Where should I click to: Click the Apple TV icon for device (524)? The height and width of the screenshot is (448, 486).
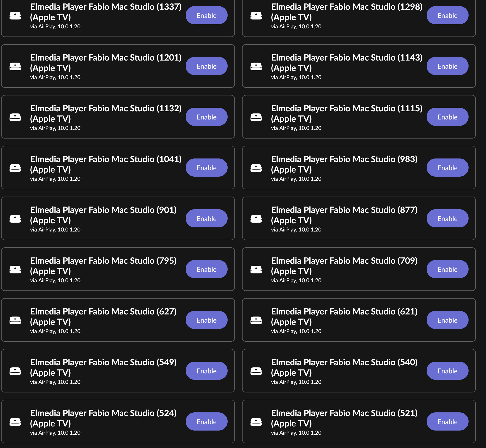click(15, 422)
